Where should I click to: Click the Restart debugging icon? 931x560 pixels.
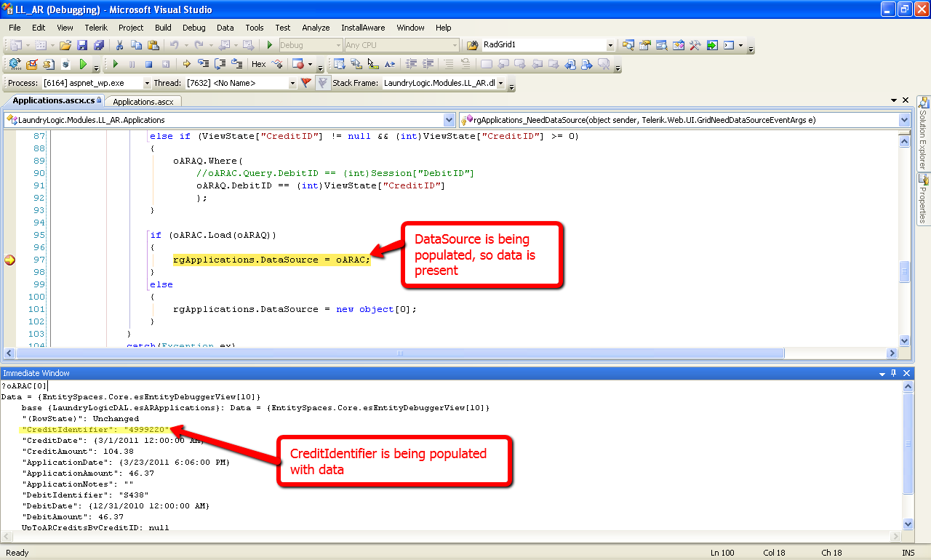165,64
